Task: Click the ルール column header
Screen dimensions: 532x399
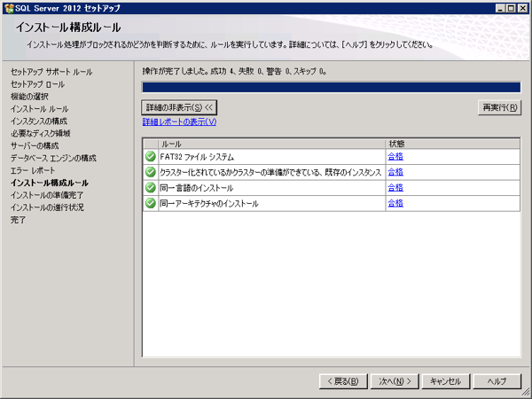Action: 272,144
